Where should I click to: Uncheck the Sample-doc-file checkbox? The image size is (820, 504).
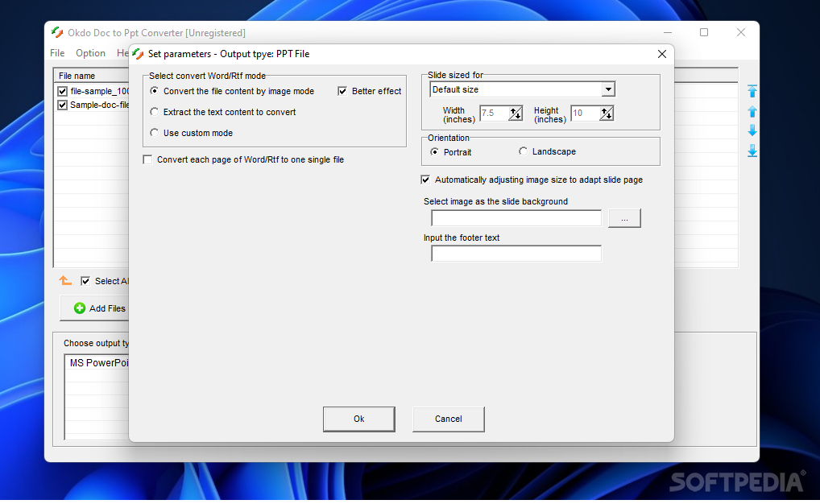pos(62,105)
